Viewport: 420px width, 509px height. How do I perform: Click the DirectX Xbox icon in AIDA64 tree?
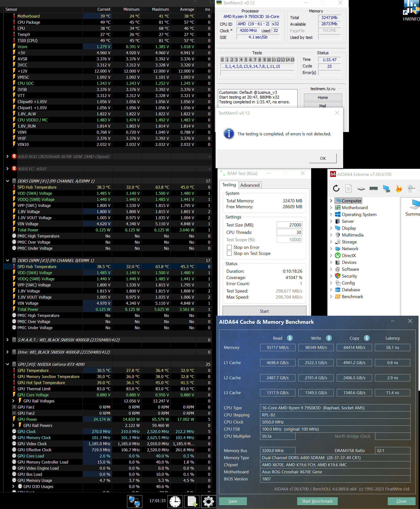338,256
